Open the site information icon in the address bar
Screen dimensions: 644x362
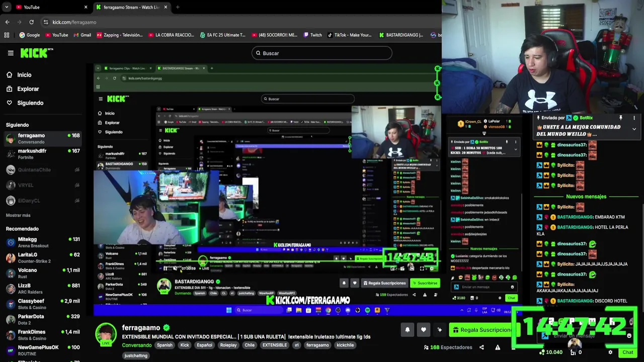(x=46, y=22)
